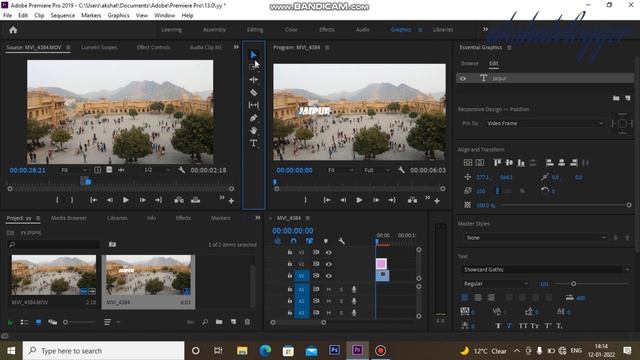This screenshot has height=360, width=640.
Task: Search project items with magnifier icon
Action: [205, 322]
